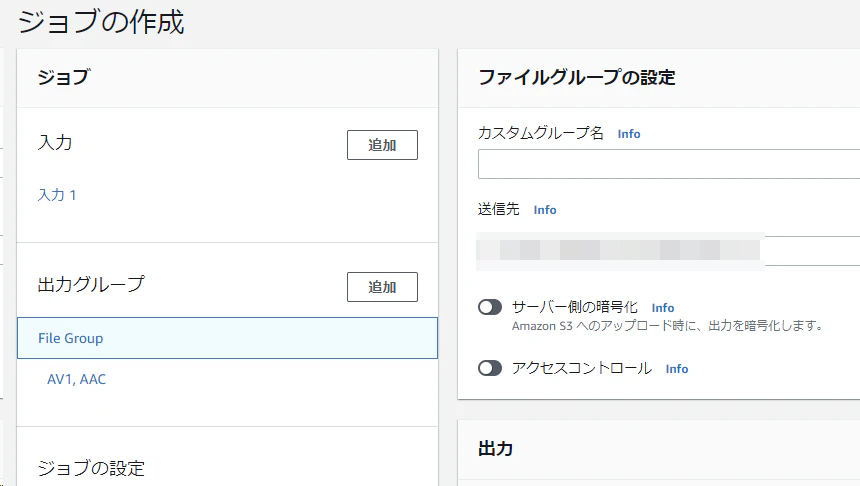
Task: Enable the サーバー側の暗号化 toggle
Action: pyautogui.click(x=490, y=307)
